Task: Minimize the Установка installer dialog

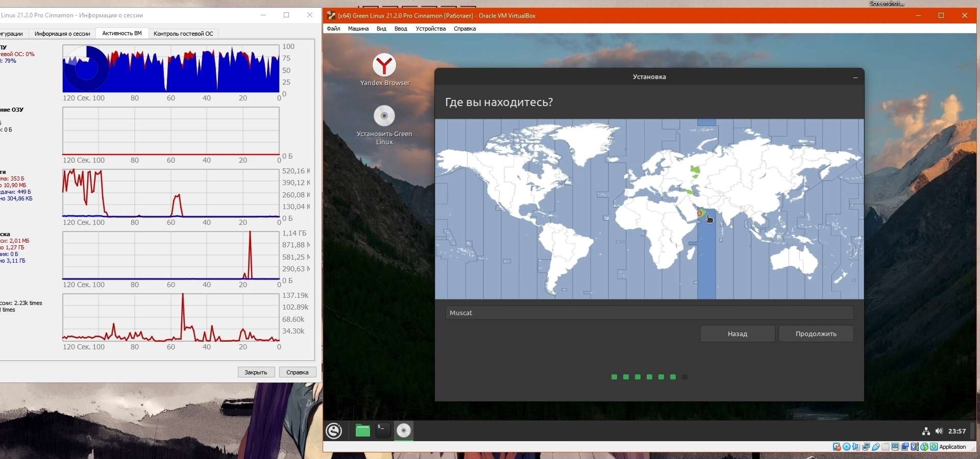Action: [x=855, y=78]
